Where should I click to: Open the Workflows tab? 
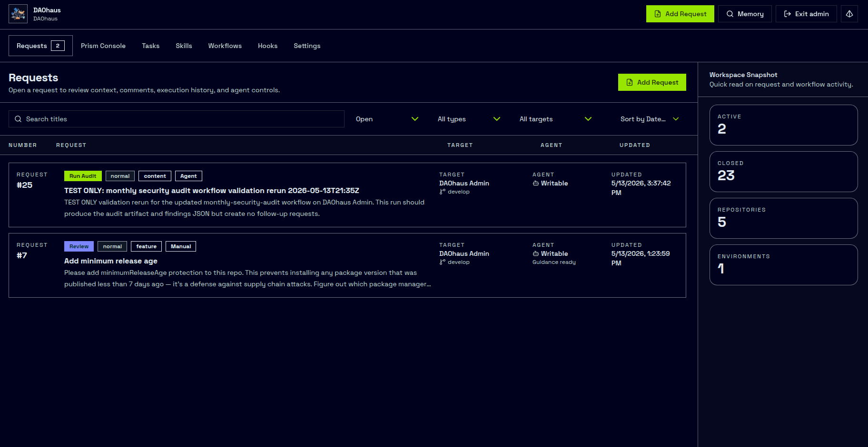225,46
